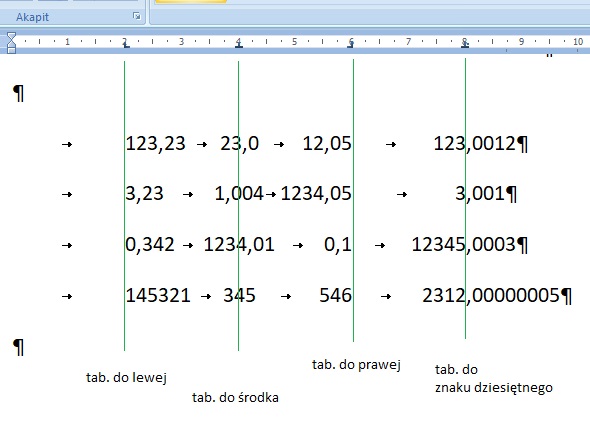Image resolution: width=590 pixels, height=435 pixels.
Task: Click the hanging indent marker on ruler
Action: (x=11, y=43)
